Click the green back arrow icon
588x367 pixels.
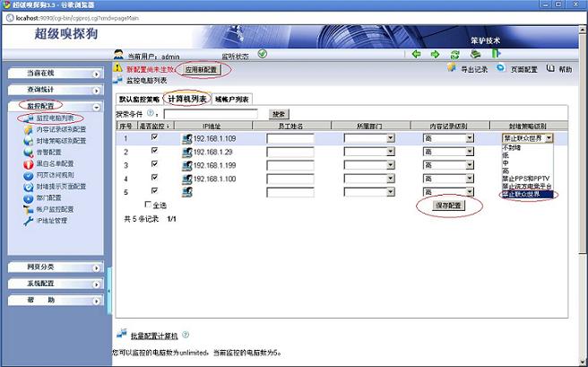pos(416,54)
